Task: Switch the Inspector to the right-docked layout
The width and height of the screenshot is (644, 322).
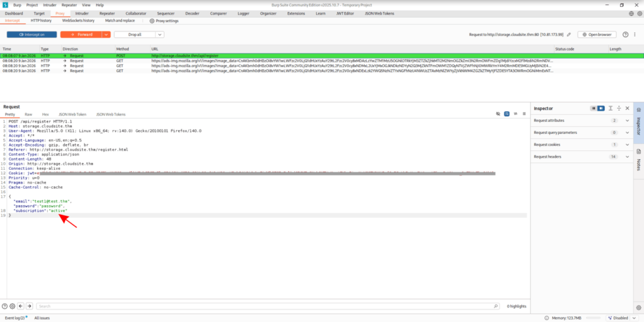Action: [x=601, y=108]
